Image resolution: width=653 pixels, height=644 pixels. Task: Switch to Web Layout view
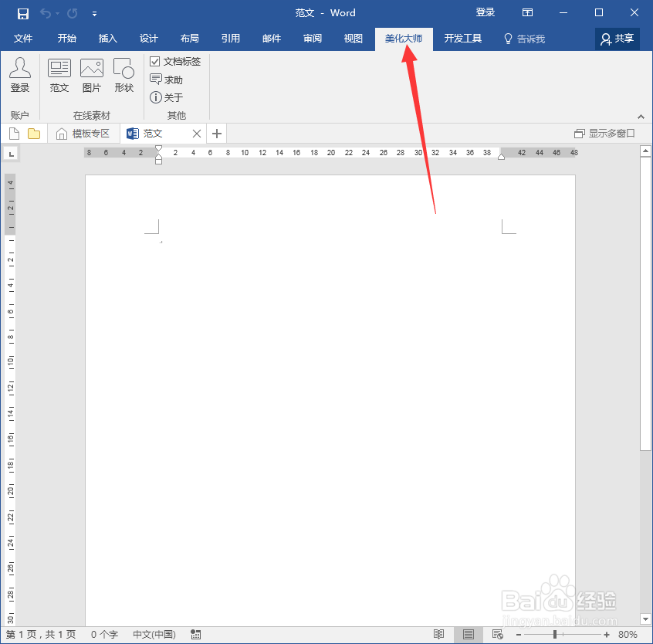point(498,635)
